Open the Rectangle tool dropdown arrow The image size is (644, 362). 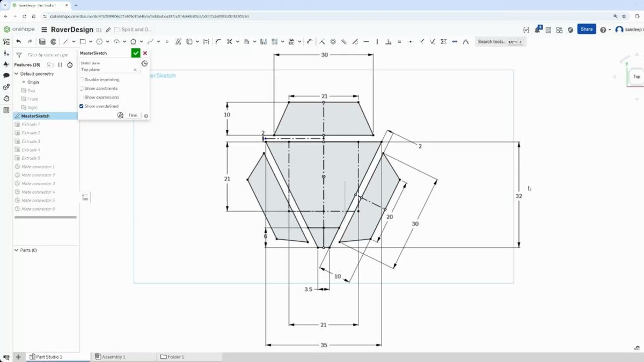pyautogui.click(x=91, y=42)
